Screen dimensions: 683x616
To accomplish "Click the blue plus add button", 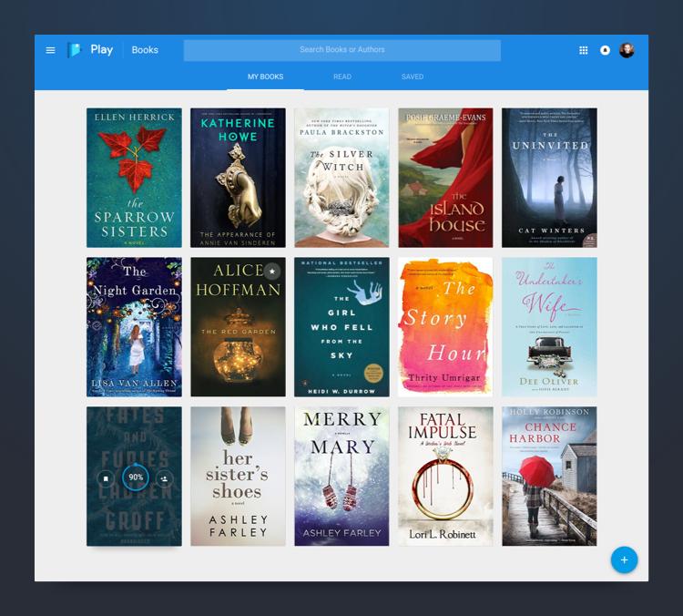I will (624, 560).
